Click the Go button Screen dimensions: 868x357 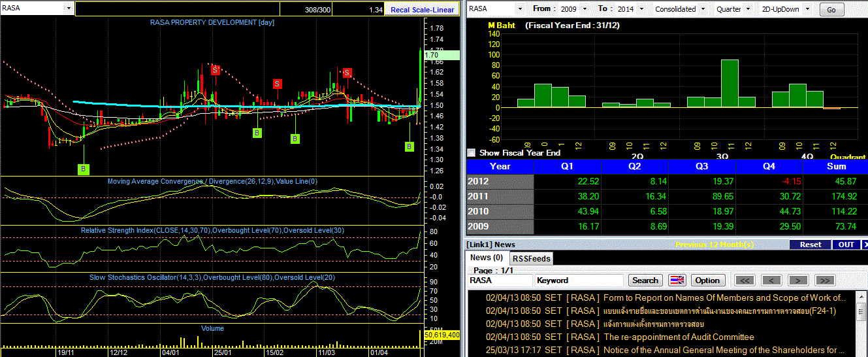coord(831,10)
